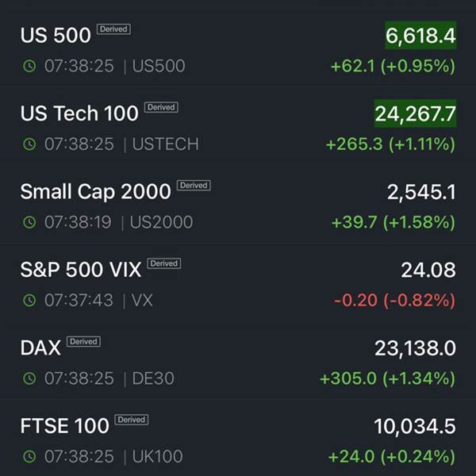Click the DAX +305.0 (+1.34%) change value
The image size is (476, 476).
(x=387, y=378)
